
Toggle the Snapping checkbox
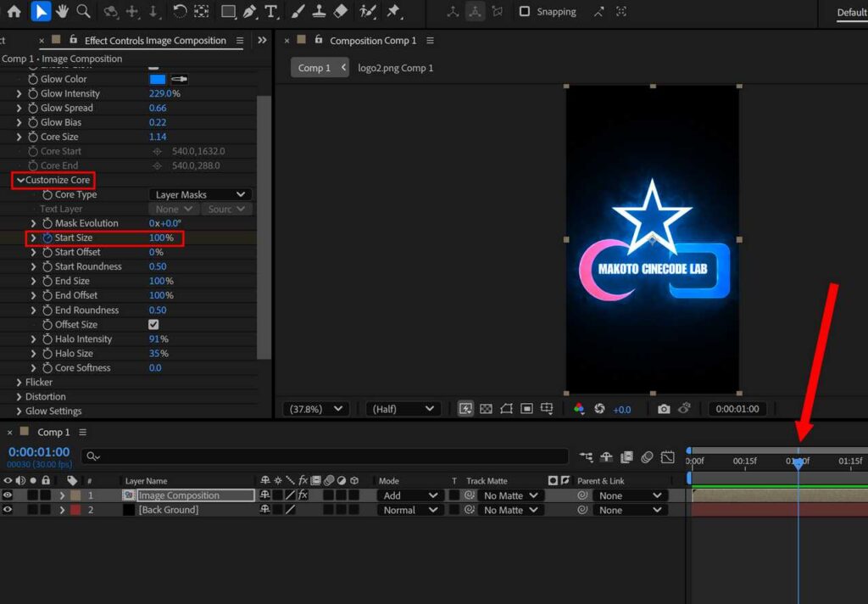pyautogui.click(x=524, y=12)
